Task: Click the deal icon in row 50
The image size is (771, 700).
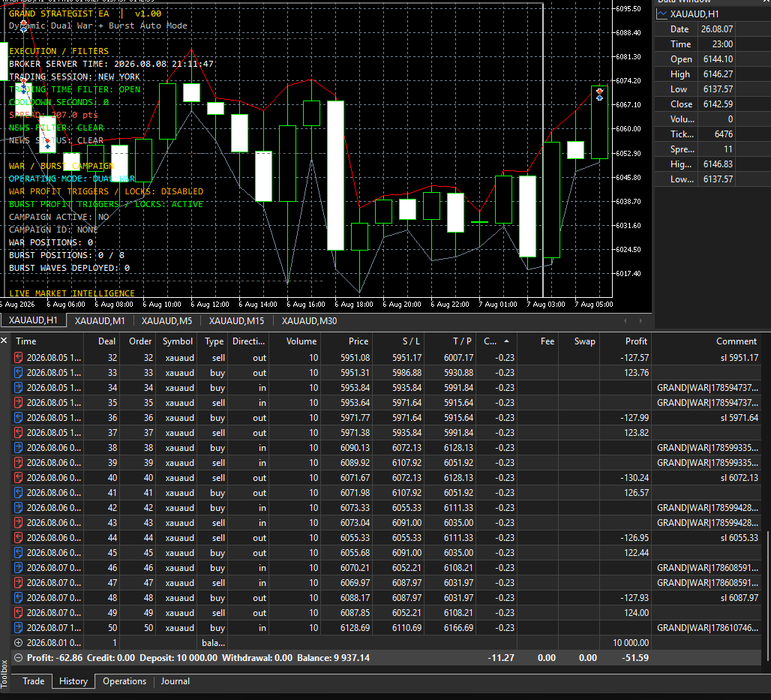Action: [18, 628]
